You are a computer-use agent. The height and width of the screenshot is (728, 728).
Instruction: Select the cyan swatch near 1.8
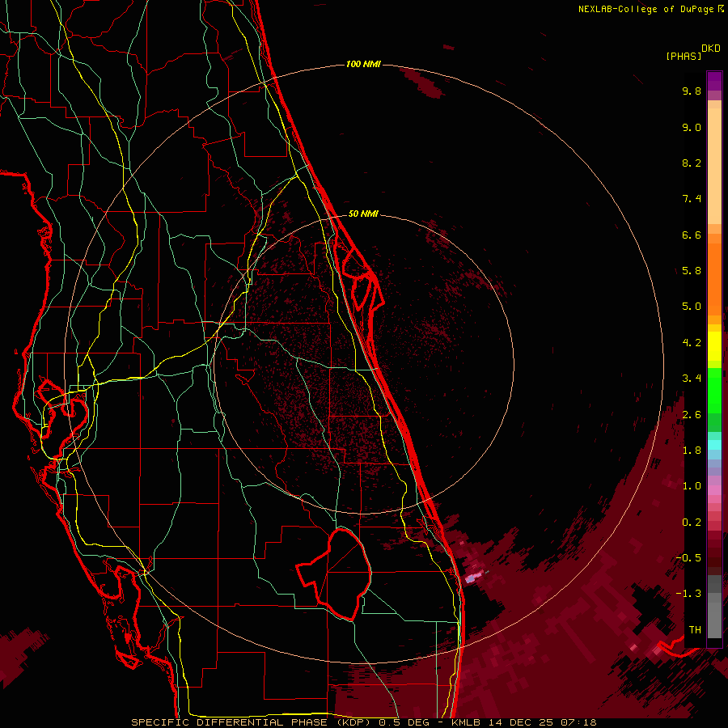coord(714,443)
